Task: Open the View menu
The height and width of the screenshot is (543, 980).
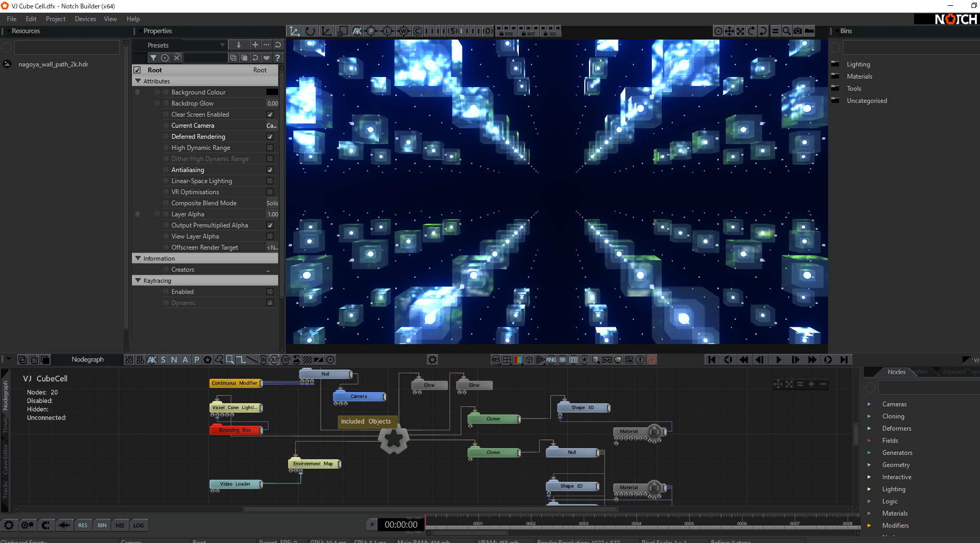Action: pos(110,19)
